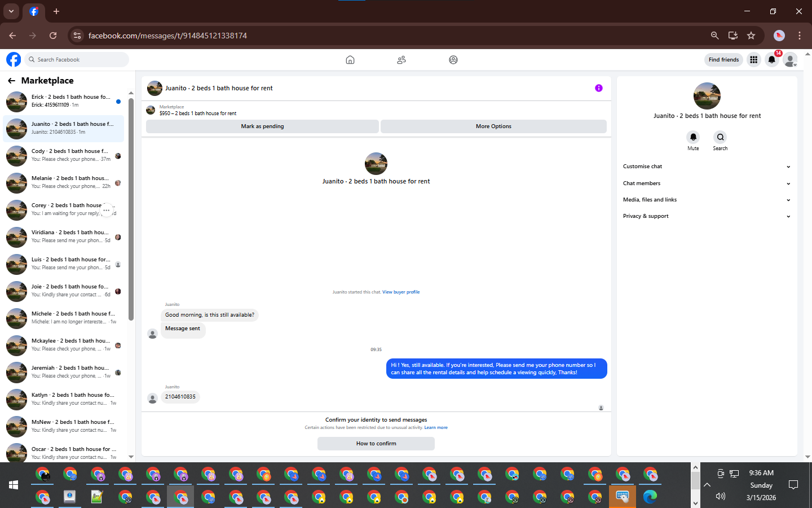Open the account avatar menu
This screenshot has width=812, height=508.
[791, 59]
